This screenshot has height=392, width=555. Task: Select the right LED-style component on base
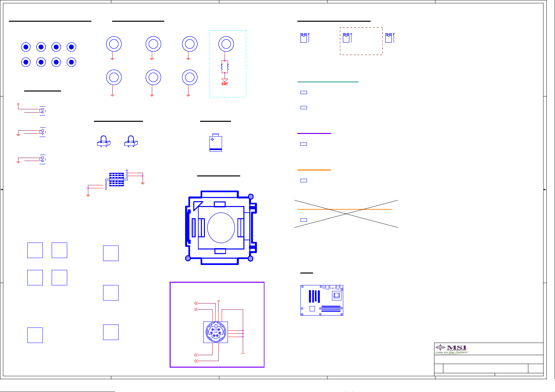131,141
